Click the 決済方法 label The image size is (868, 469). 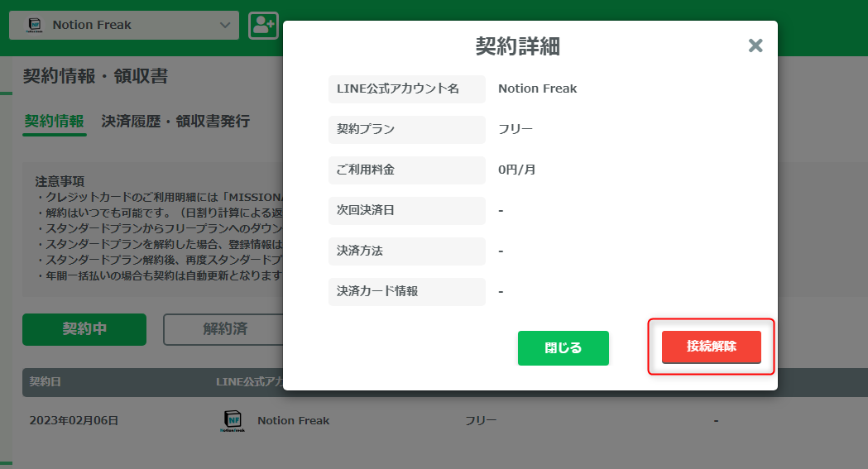tap(407, 251)
